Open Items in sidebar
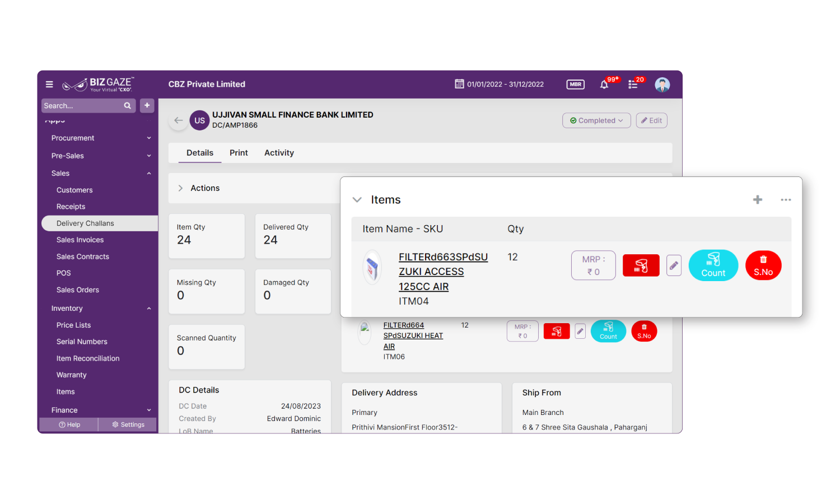 click(66, 392)
